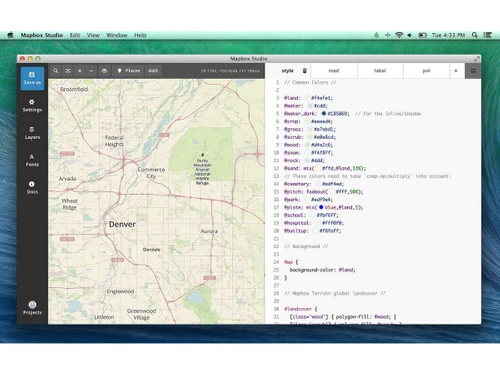
Task: Click the Rocky Mountain Arsenal refuge label
Action: click(x=202, y=172)
